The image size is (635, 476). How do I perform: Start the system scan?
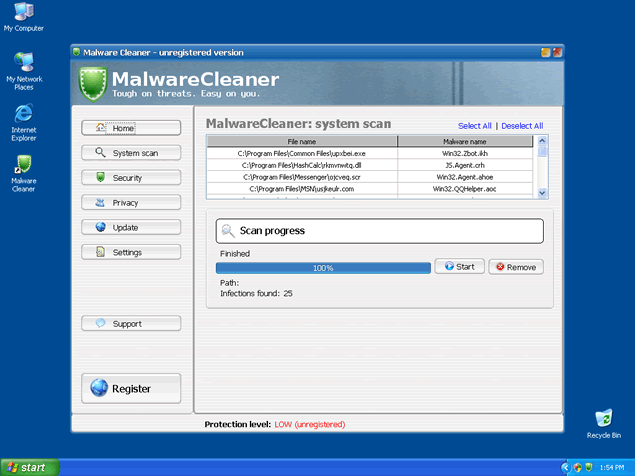460,267
